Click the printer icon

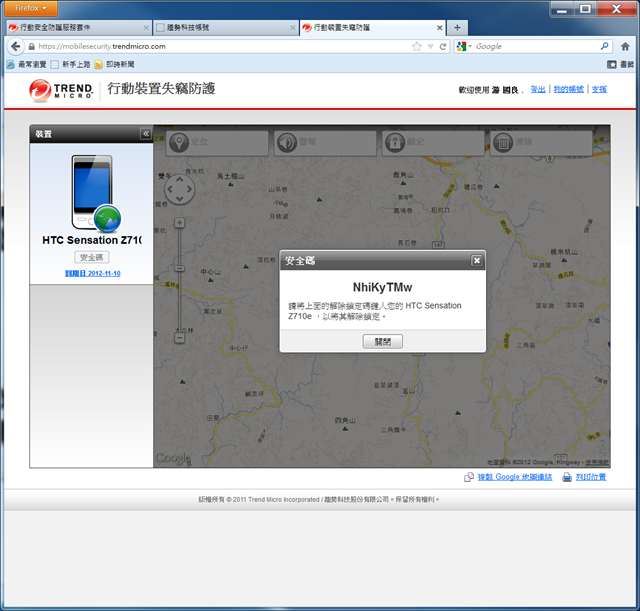(567, 477)
